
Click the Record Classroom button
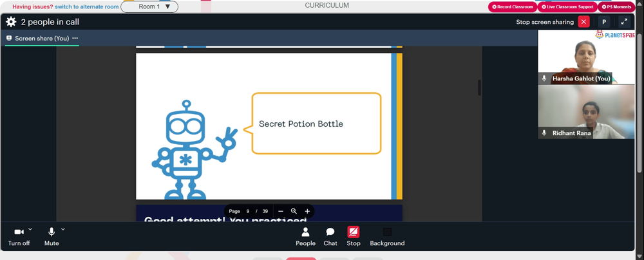(x=513, y=7)
